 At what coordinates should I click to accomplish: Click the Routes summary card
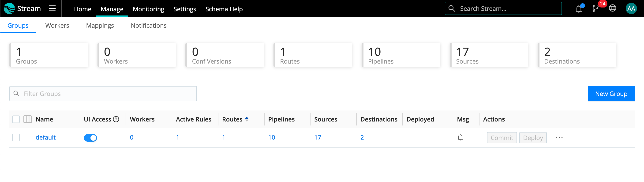313,55
